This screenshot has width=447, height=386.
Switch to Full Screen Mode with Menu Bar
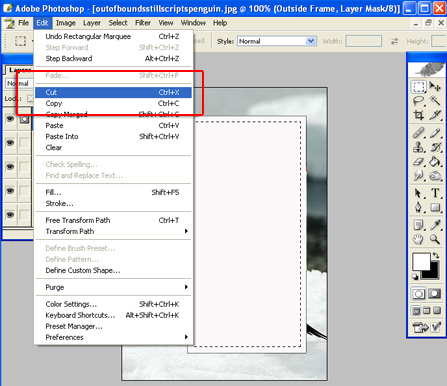pos(426,311)
